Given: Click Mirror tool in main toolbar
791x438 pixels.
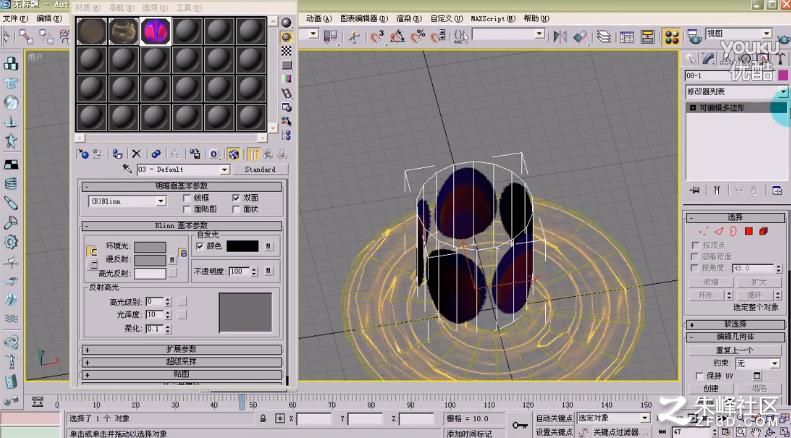Looking at the screenshot, I should click(x=560, y=36).
